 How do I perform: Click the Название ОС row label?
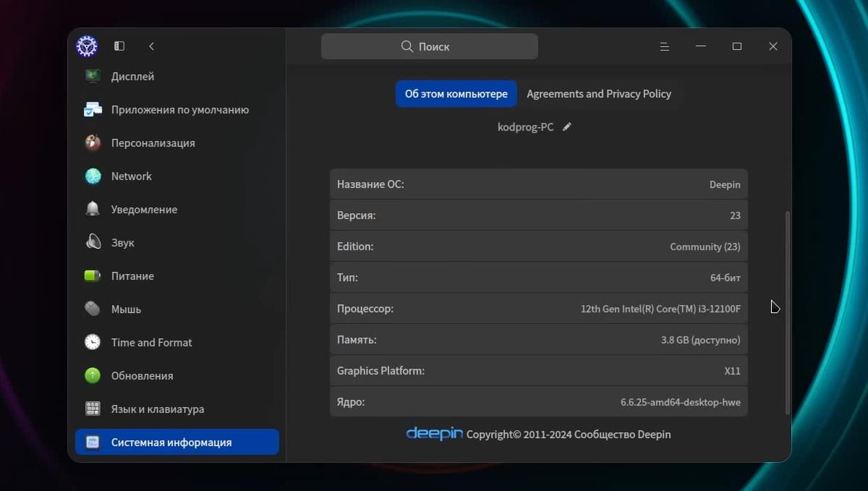(x=370, y=184)
